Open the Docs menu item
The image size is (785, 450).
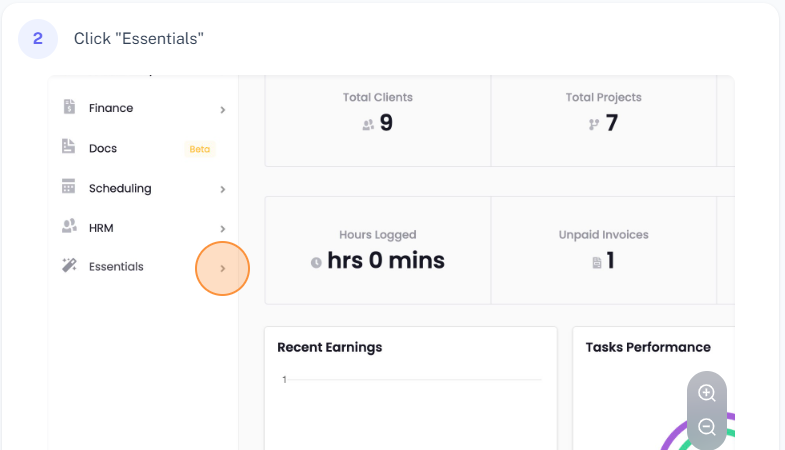coord(103,148)
